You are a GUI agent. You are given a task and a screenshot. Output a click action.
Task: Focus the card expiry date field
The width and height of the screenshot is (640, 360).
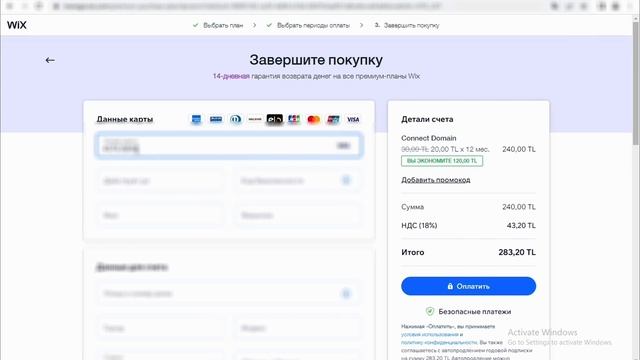coord(160,181)
